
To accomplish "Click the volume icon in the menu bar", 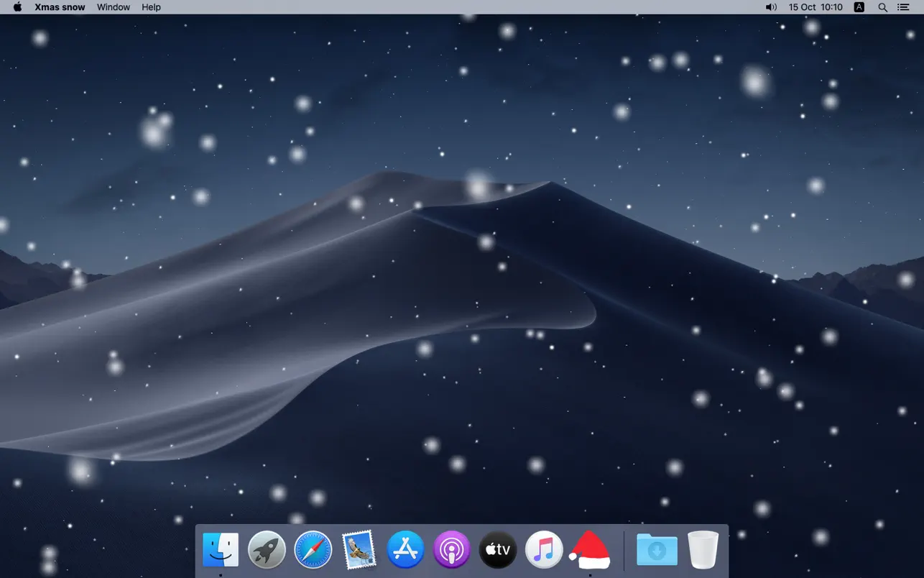I will coord(770,7).
